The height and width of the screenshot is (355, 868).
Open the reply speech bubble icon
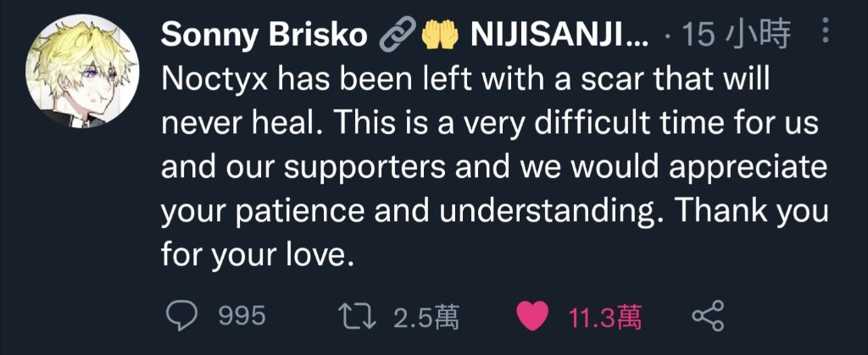pos(181,316)
